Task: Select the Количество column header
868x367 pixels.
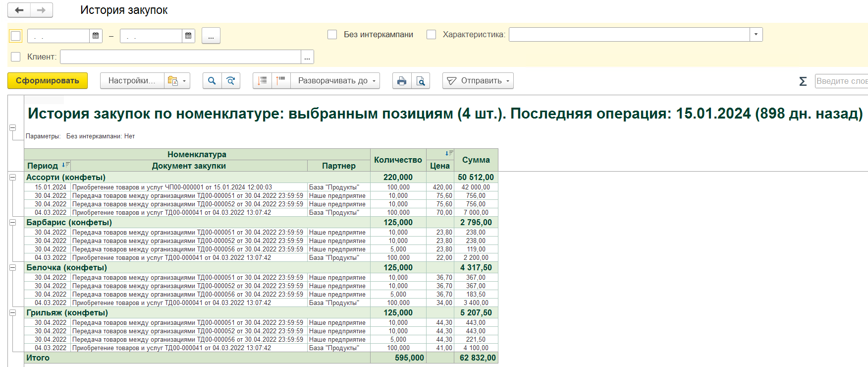Action: (x=398, y=160)
